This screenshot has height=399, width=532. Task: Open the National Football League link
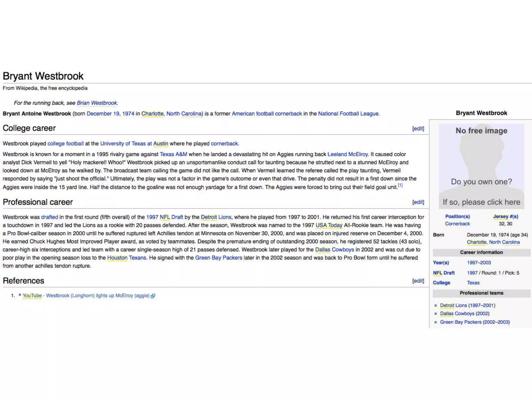point(348,114)
